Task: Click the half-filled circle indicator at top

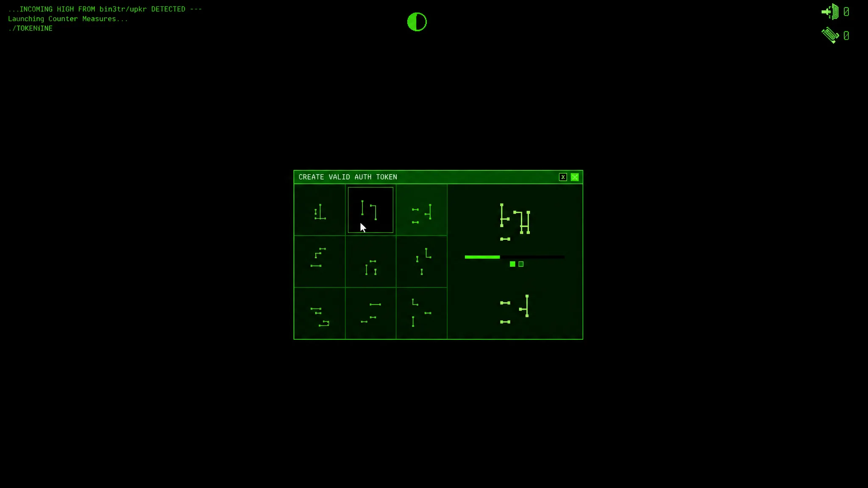Action: point(417,22)
